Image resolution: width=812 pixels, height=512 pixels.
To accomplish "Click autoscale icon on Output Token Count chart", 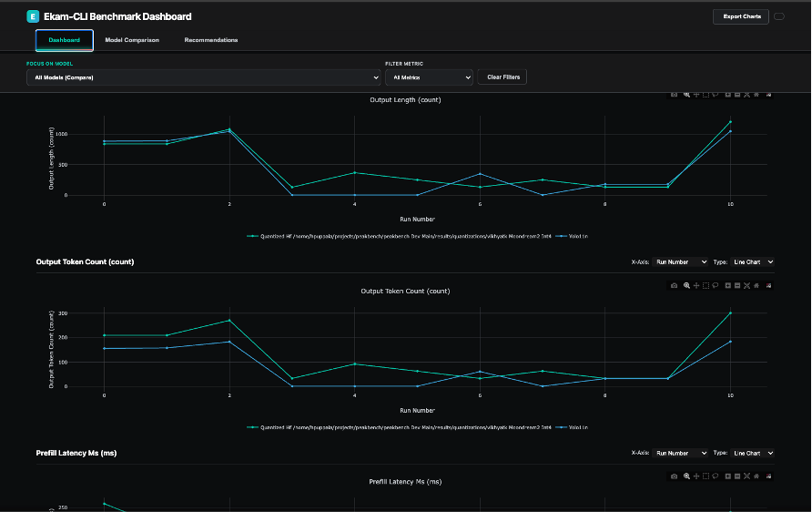I will (746, 285).
